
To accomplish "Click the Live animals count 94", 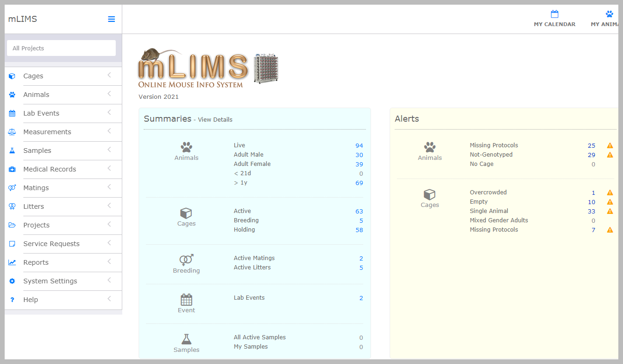I will click(359, 146).
